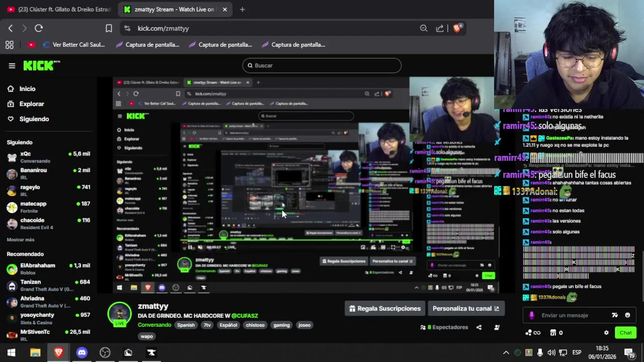Image resolution: width=644 pixels, height=362 pixels.
Task: Open File Explorer from the taskbar
Action: pyautogui.click(x=35, y=352)
